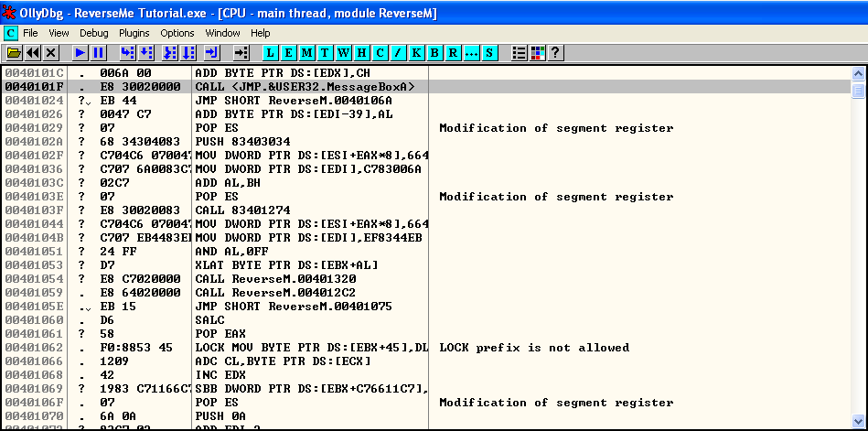
Task: Show Call stack with K button
Action: (x=416, y=53)
